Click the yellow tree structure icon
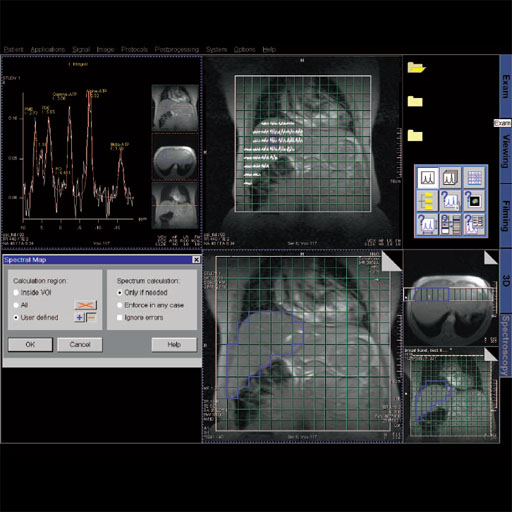The height and width of the screenshot is (512, 512). pos(427,200)
